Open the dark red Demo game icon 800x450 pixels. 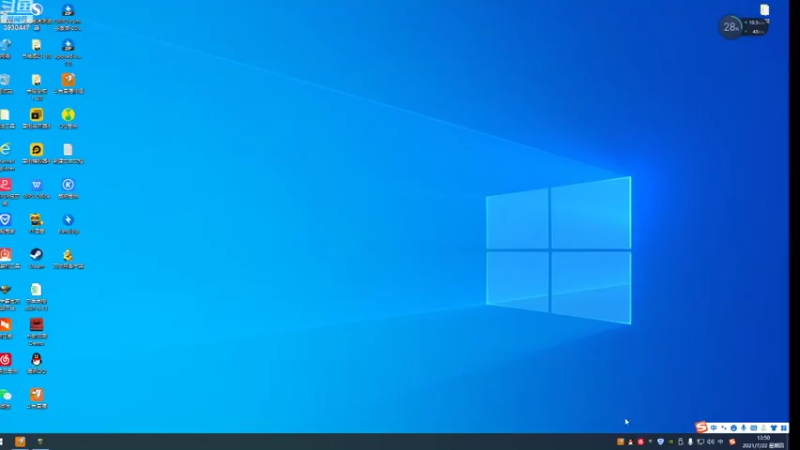point(36,324)
